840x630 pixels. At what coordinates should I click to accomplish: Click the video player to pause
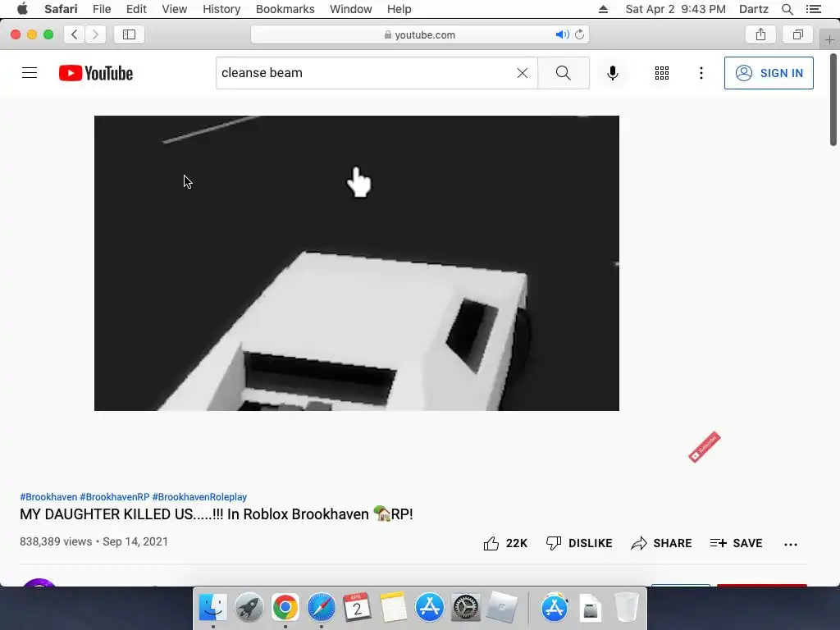[x=356, y=263]
